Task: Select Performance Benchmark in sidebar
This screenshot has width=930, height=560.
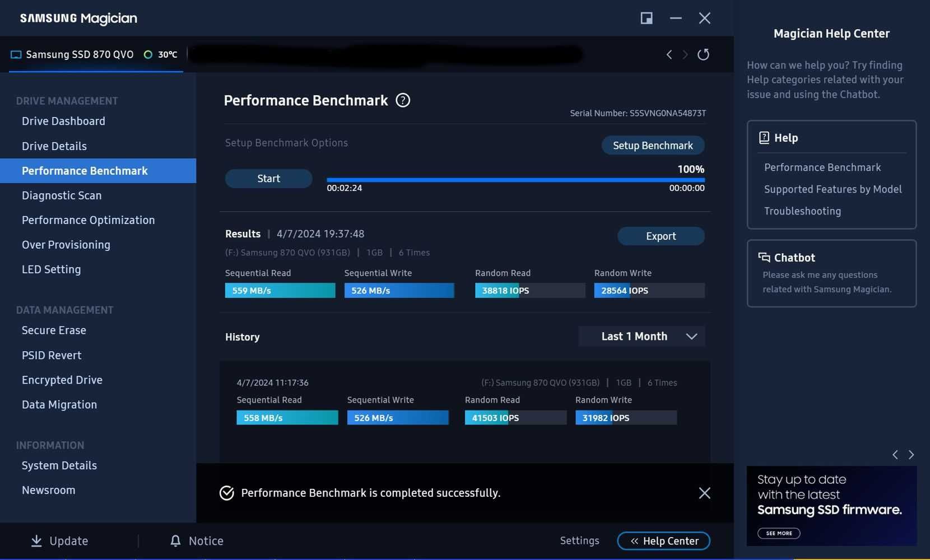Action: pyautogui.click(x=98, y=171)
